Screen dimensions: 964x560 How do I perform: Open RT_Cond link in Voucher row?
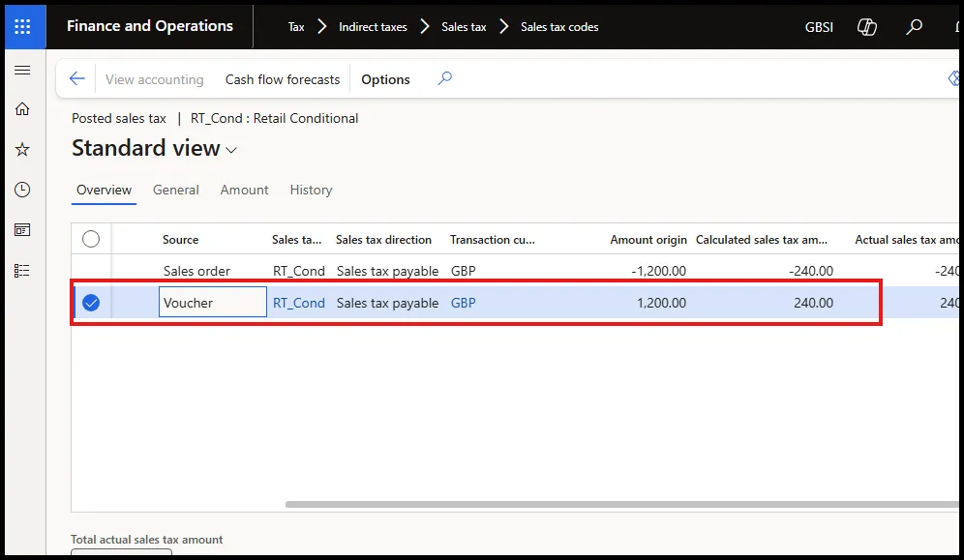(299, 303)
